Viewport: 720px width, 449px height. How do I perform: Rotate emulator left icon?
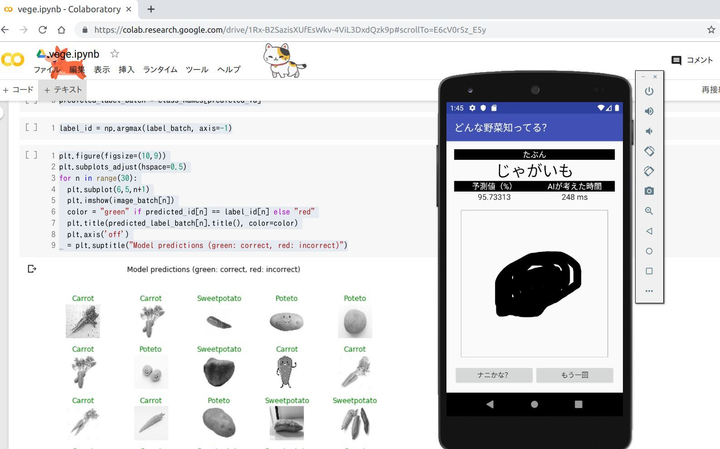pos(649,151)
